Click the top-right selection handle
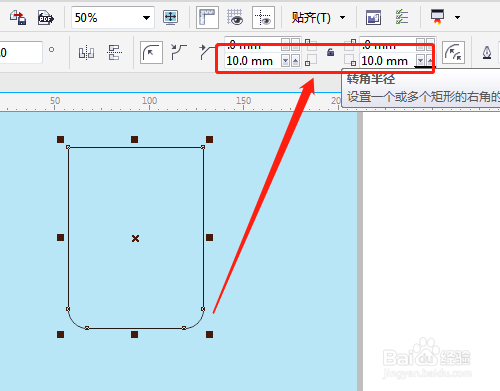Viewport: 500px width, 391px height. pyautogui.click(x=209, y=139)
